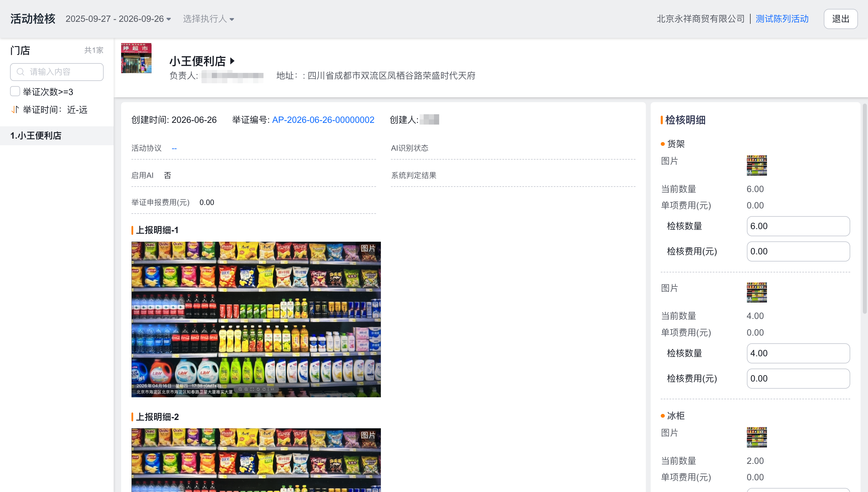Click the 举证申报费用(元) 0.00 value
Viewport: 868px width, 492px height.
point(206,202)
